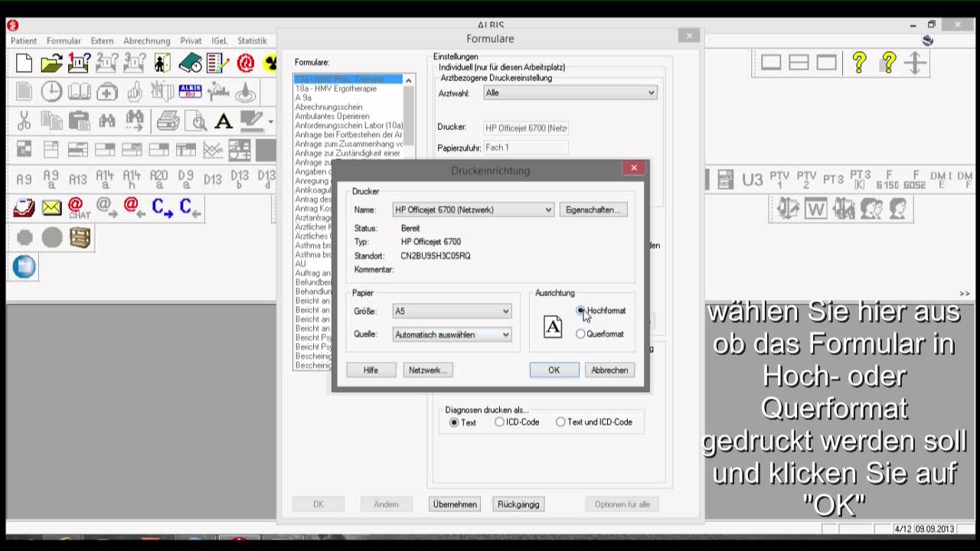Viewport: 980px width, 551px height.
Task: Click the checklist with pencil icon
Action: (217, 63)
